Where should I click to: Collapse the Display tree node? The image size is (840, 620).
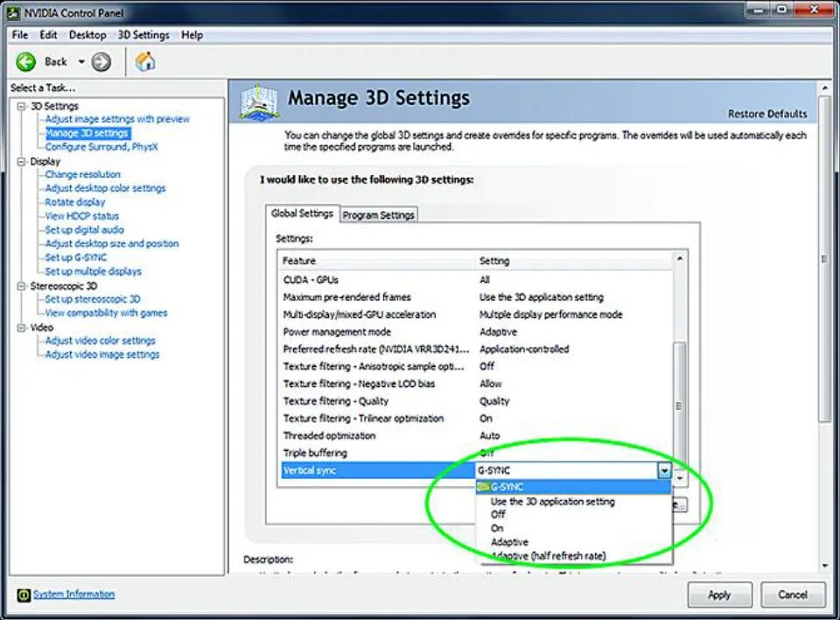tap(21, 161)
